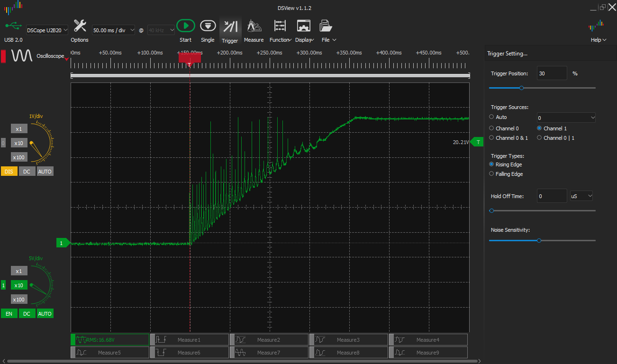Toggle channel 1 EN enable button
The height and width of the screenshot is (364, 617).
point(9,313)
